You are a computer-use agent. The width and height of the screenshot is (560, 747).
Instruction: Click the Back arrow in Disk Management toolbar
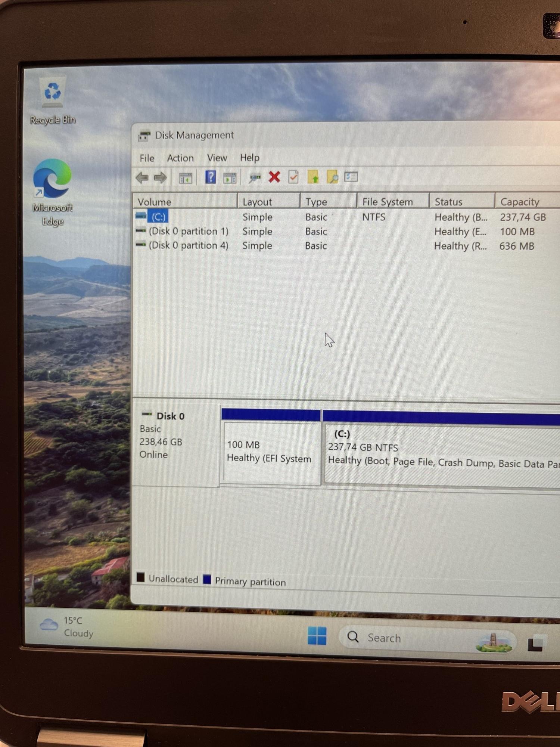coord(142,178)
